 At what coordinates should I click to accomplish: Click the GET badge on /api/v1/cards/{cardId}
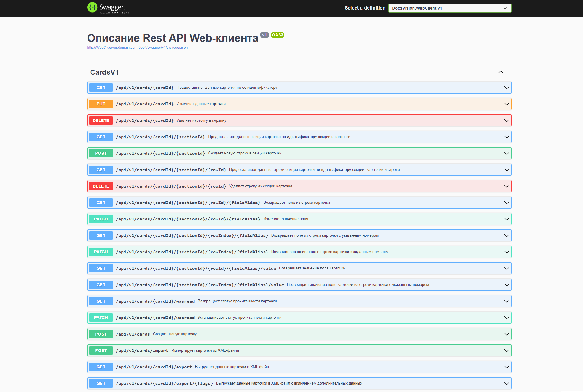pos(101,87)
